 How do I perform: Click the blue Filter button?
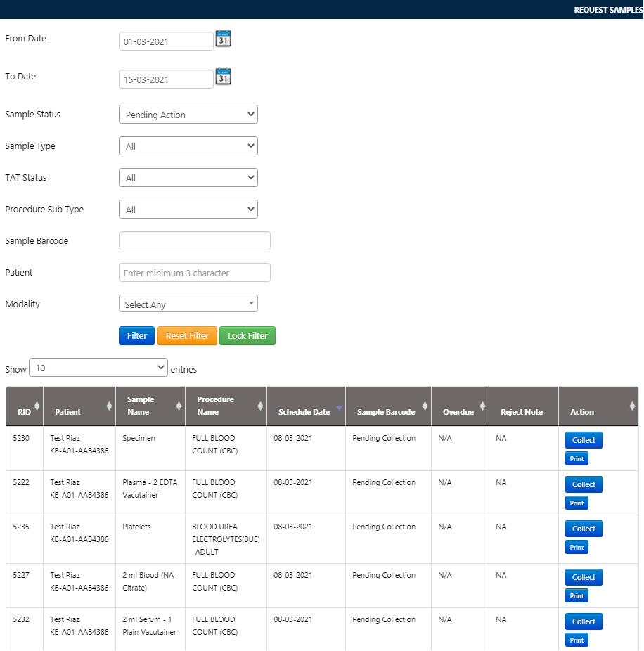click(x=136, y=336)
